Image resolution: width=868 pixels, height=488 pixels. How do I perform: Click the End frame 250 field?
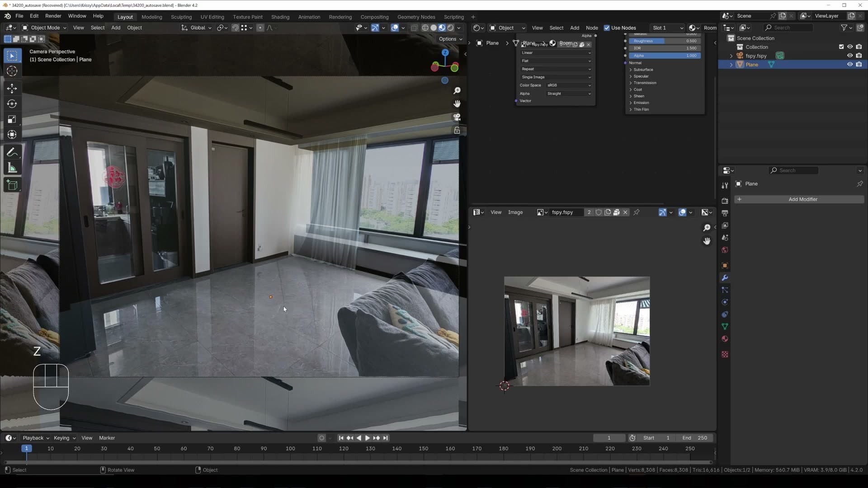695,438
